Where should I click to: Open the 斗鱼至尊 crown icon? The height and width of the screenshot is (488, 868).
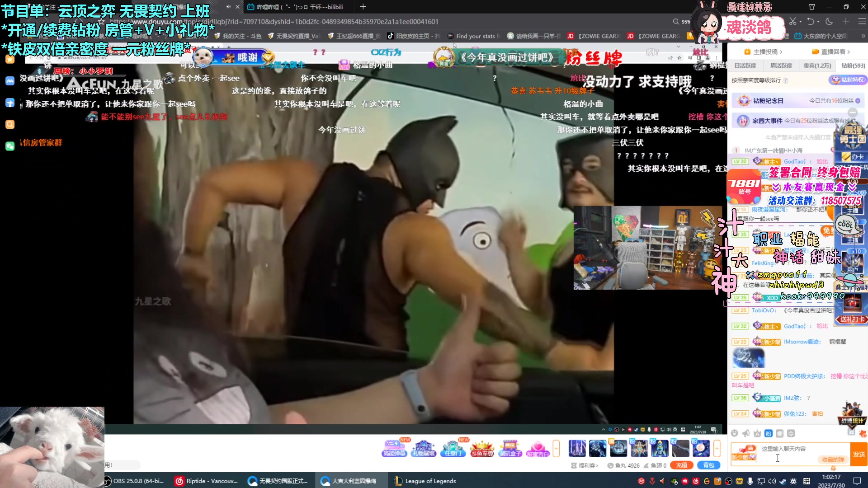(481, 448)
